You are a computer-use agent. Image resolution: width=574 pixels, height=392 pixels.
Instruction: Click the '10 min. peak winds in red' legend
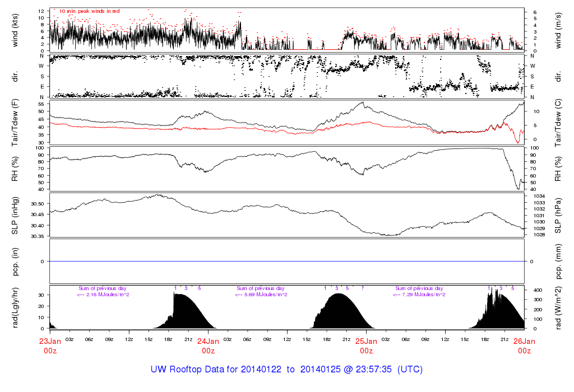tap(89, 11)
